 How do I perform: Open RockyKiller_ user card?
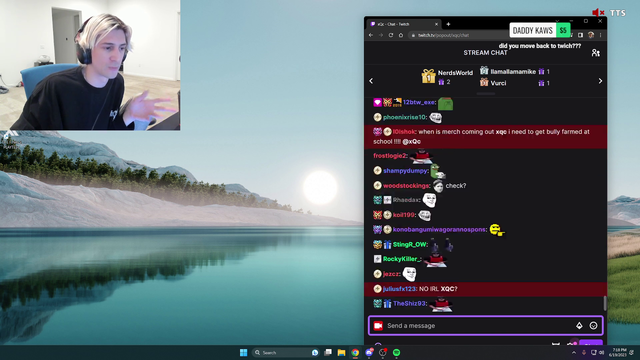[x=402, y=259]
